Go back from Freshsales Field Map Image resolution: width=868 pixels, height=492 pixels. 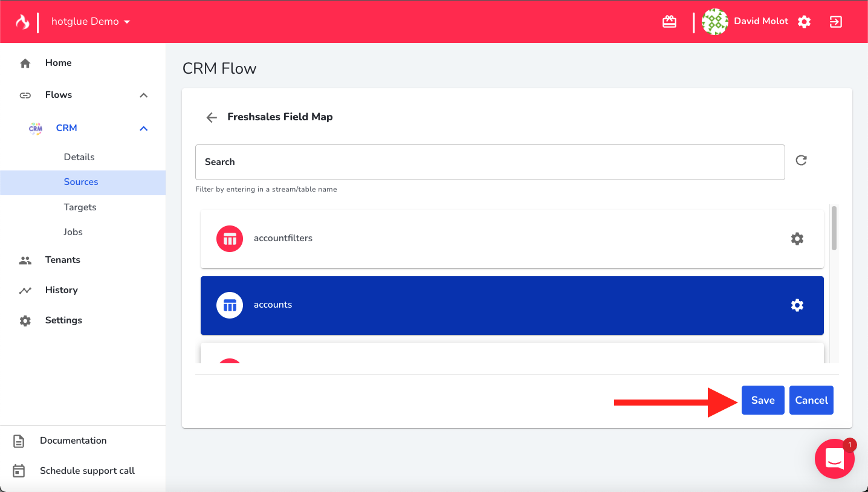[x=211, y=117]
